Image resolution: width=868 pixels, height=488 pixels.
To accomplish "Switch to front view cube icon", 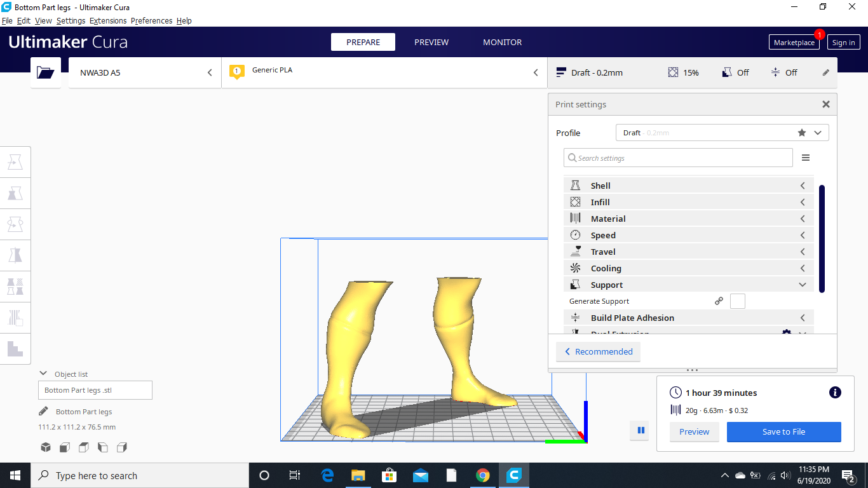I will coord(64,447).
